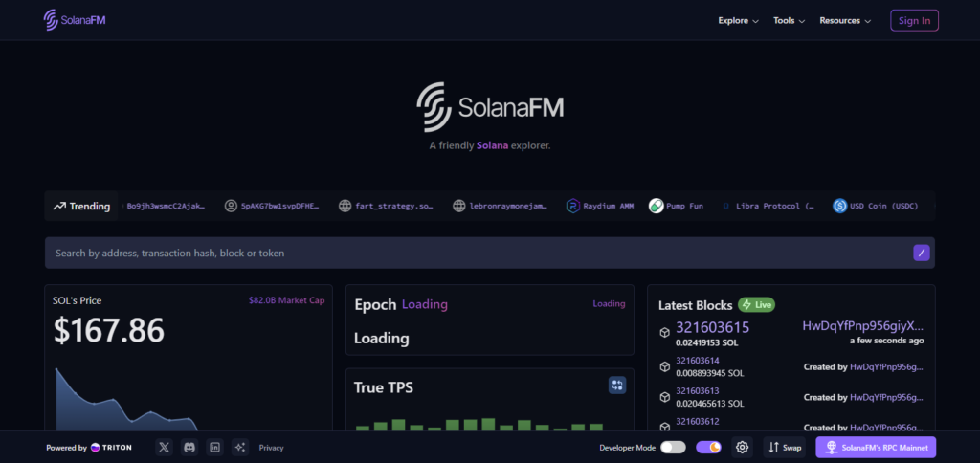This screenshot has height=463, width=980.
Task: Click the sparkles icon beside Privacy
Action: coord(240,448)
